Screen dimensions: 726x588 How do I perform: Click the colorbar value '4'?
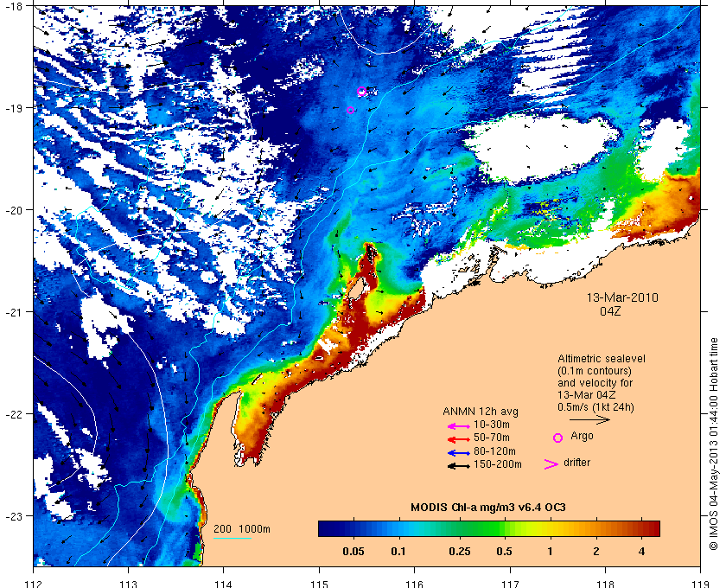click(x=641, y=552)
